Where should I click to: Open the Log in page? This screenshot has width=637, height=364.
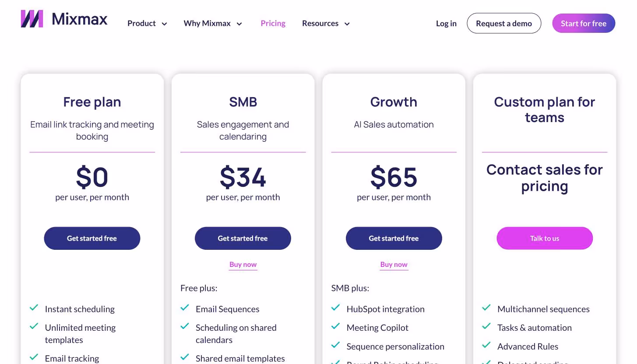click(446, 23)
